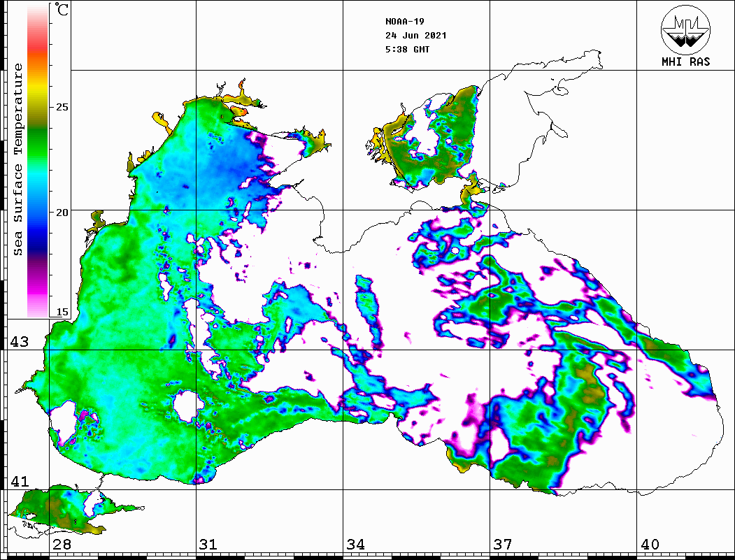
Task: Click latitude label 41
Action: coord(20,482)
